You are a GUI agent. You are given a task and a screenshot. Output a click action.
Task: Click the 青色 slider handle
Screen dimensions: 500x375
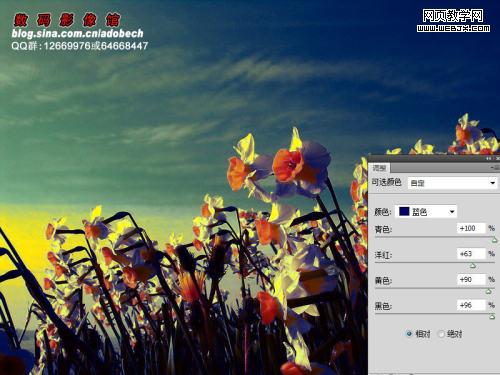pos(495,240)
